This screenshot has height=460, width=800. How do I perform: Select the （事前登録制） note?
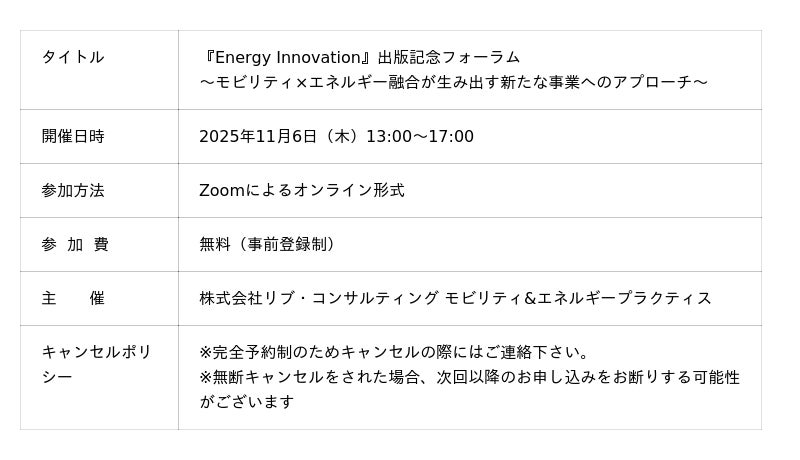[287, 244]
